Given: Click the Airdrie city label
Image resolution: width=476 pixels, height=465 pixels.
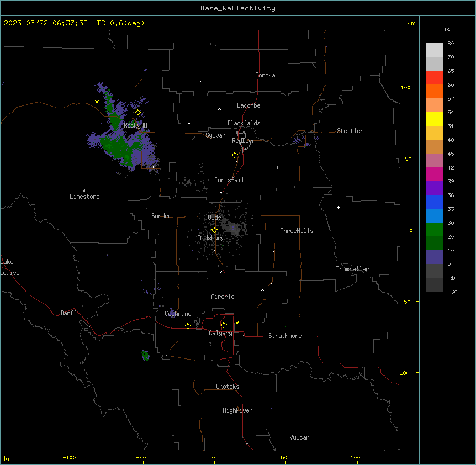Looking at the screenshot, I should click(x=223, y=297).
